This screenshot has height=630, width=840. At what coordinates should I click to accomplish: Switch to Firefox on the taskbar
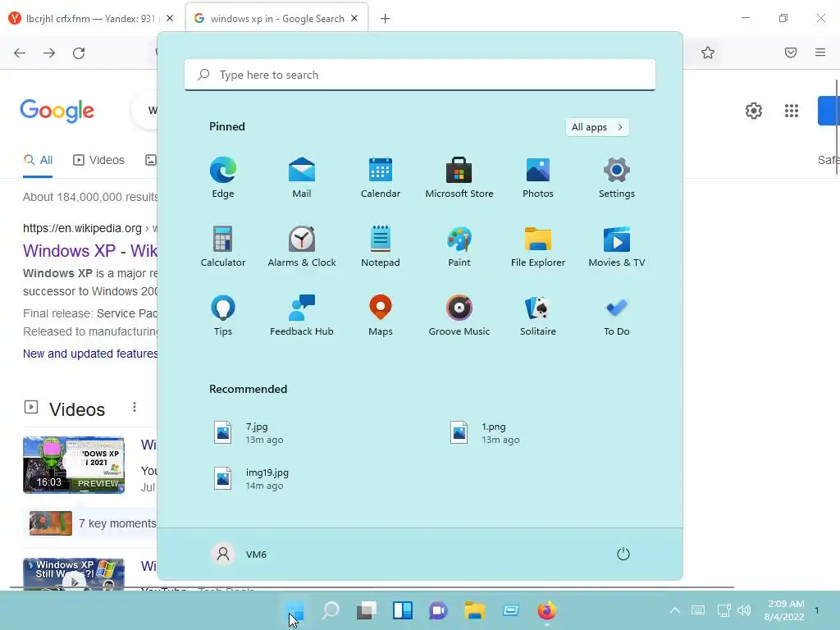point(546,610)
